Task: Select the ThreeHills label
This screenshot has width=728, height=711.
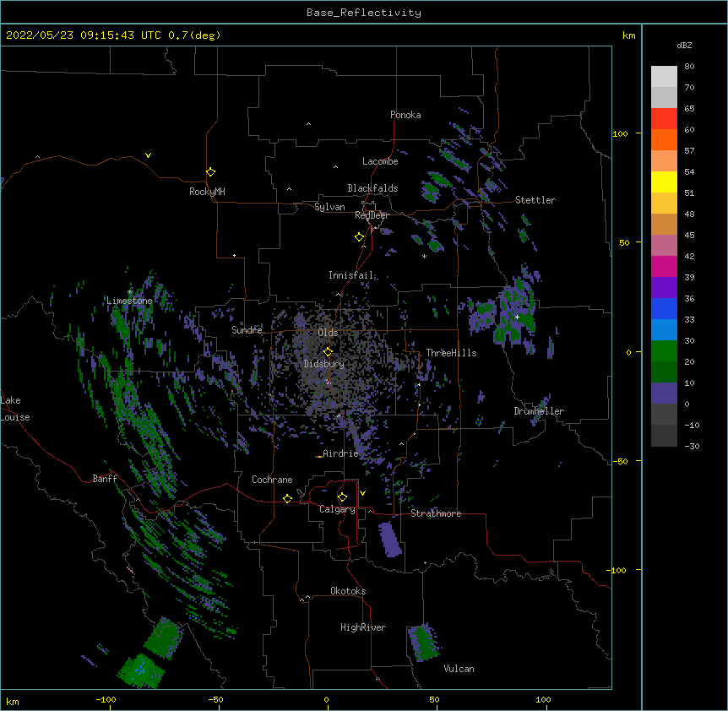Action: click(451, 353)
